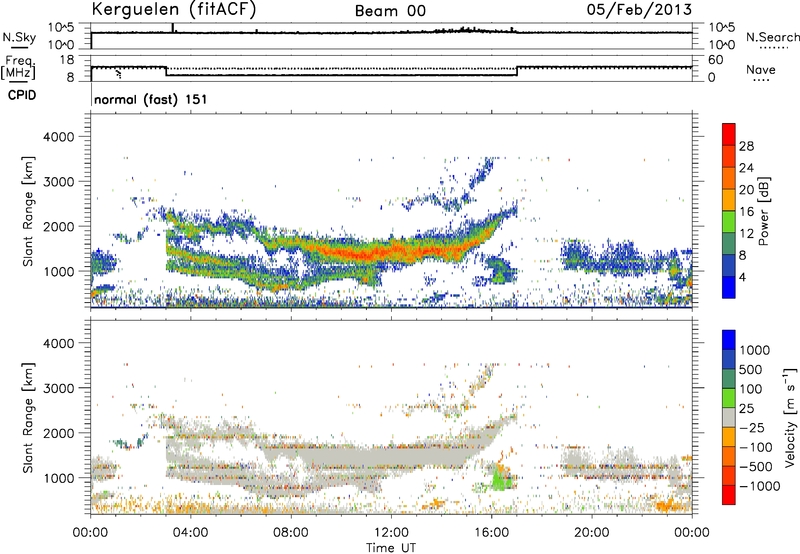Click the '20:00' time tick label

pyautogui.click(x=591, y=533)
